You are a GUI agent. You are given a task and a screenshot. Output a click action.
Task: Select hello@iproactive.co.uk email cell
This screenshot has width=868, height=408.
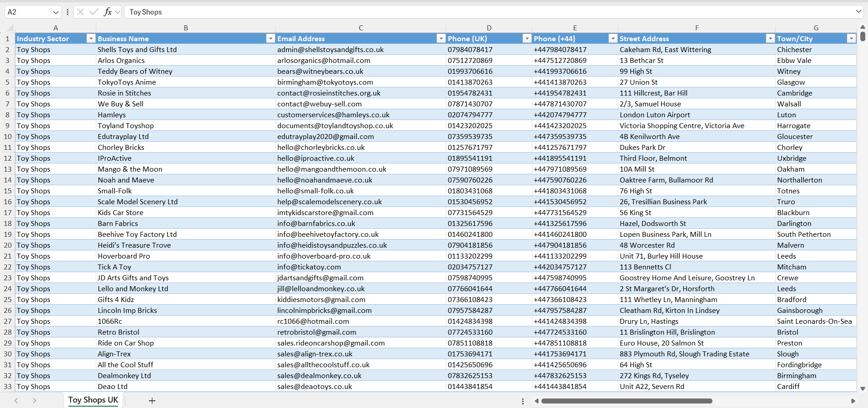coord(361,158)
